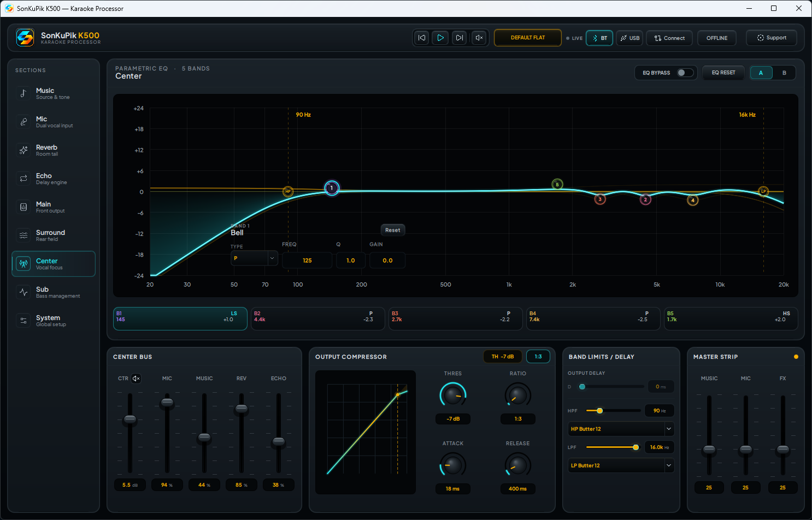Click the TH -7 dB compressor badge
The width and height of the screenshot is (812, 520).
pos(503,357)
